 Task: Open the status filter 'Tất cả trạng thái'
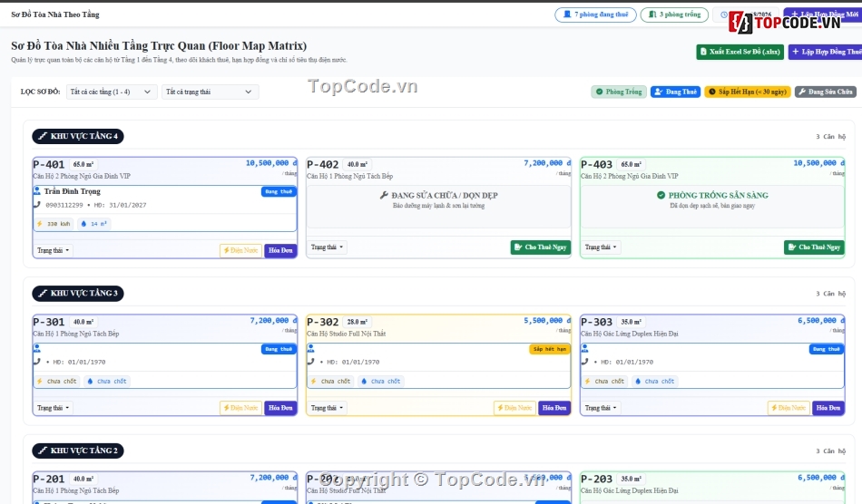click(x=210, y=92)
